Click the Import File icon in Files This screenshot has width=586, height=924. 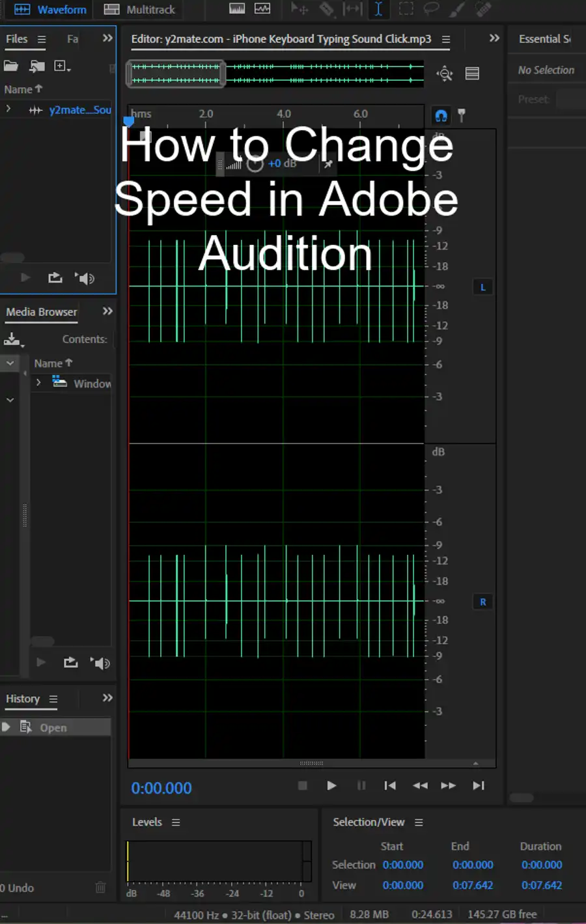click(37, 66)
